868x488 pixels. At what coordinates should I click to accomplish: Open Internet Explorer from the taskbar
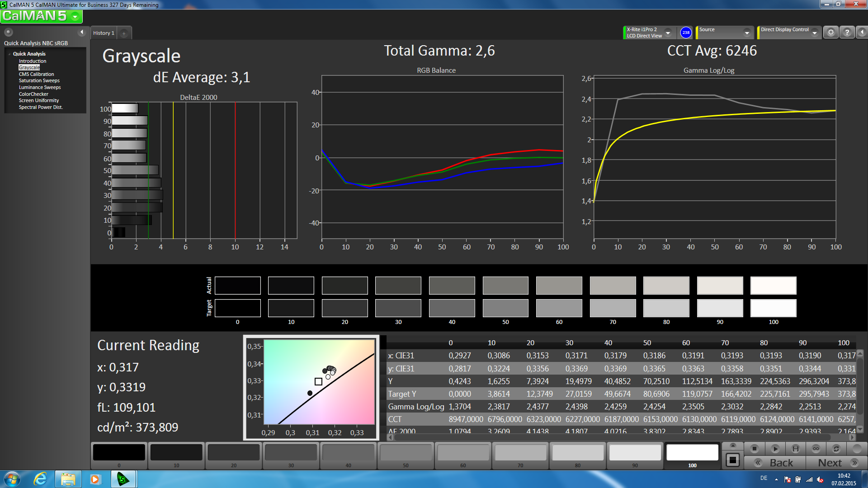(41, 479)
